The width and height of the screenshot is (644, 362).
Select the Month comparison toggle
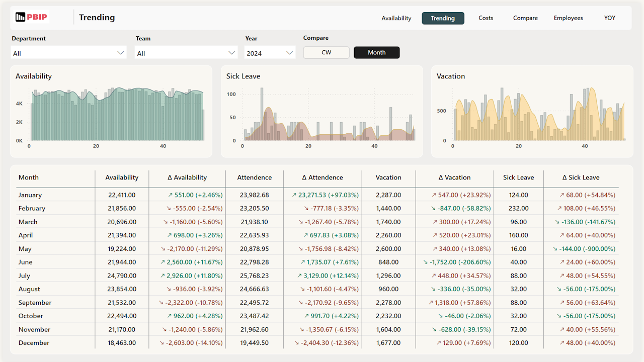376,52
